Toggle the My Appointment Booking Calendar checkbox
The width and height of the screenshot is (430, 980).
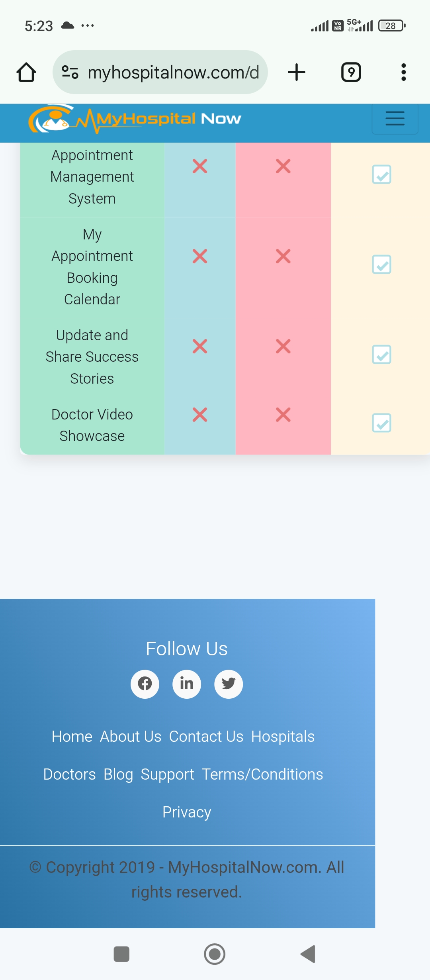click(x=381, y=265)
